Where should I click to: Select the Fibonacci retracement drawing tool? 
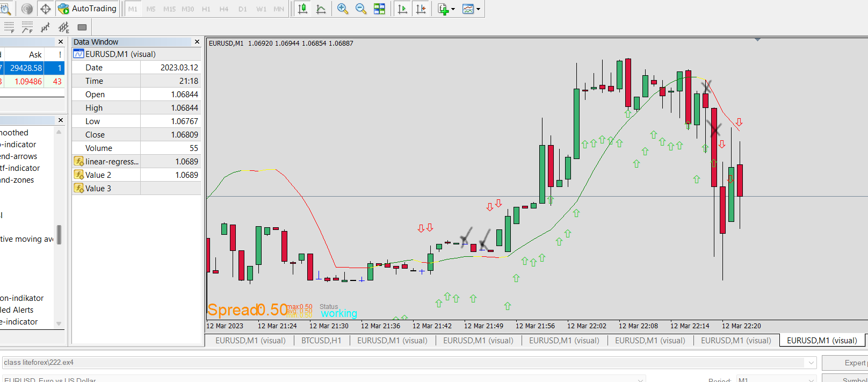9,27
